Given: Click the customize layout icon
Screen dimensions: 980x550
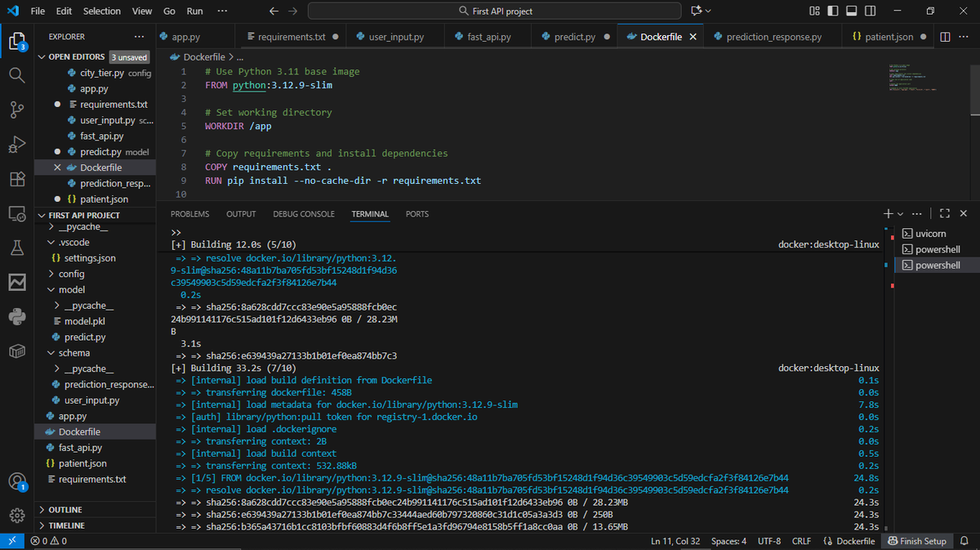Looking at the screenshot, I should 815,11.
